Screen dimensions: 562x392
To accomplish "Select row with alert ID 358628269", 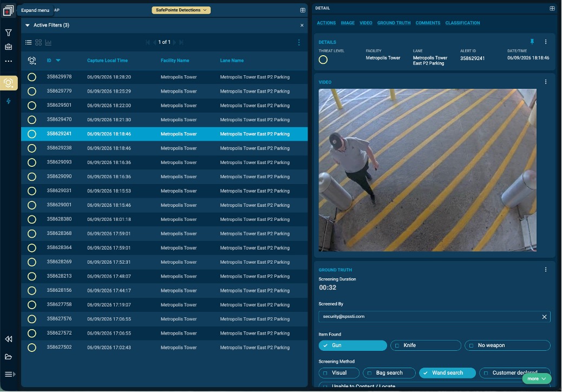I will click(x=165, y=262).
